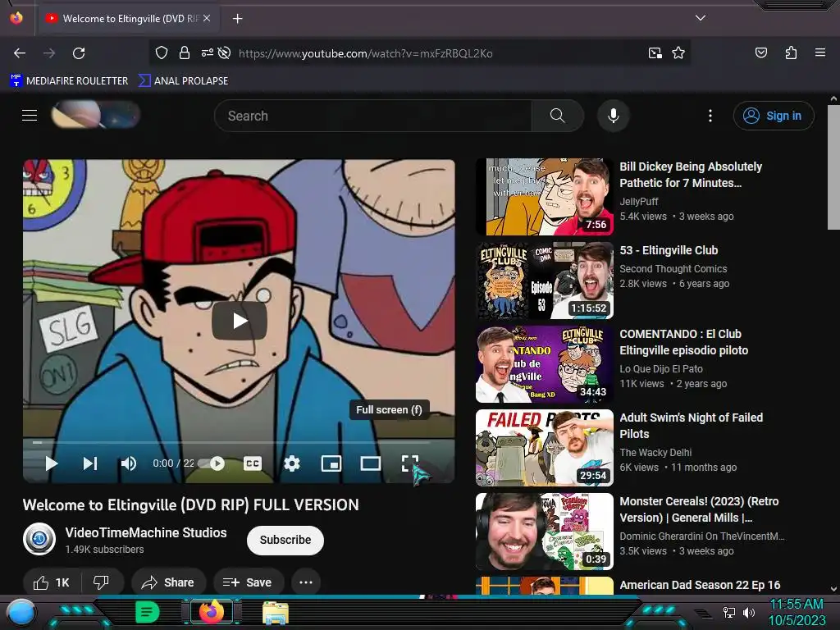Open more actions ellipsis under the video
This screenshot has width=840, height=630.
306,582
